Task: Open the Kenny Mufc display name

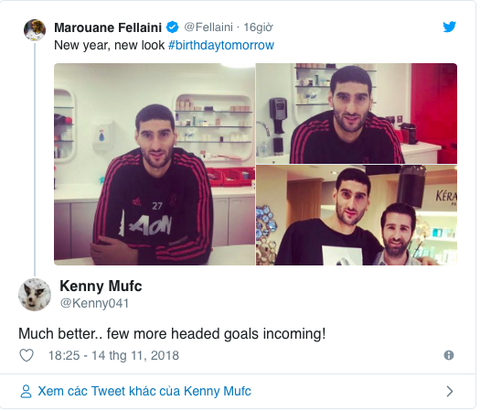Action: (x=101, y=286)
